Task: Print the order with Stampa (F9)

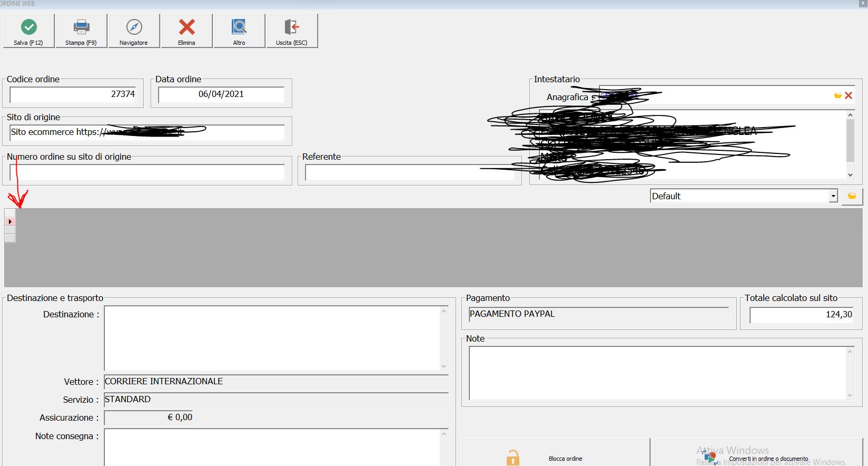Action: (x=81, y=31)
